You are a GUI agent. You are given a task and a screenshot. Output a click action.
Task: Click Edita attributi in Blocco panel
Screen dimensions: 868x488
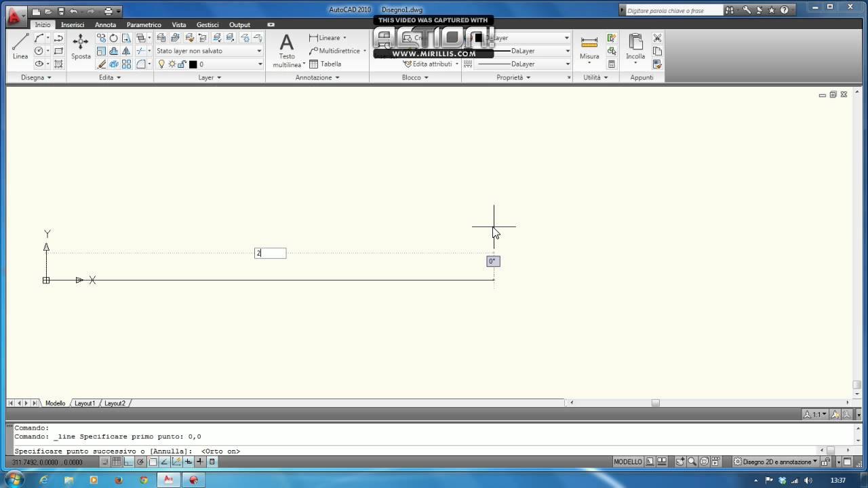point(427,64)
